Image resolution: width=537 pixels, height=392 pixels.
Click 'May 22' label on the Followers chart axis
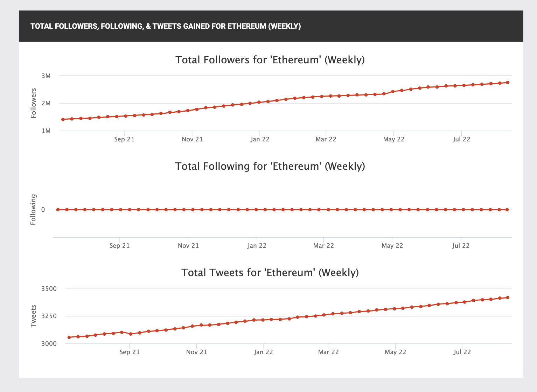[394, 139]
